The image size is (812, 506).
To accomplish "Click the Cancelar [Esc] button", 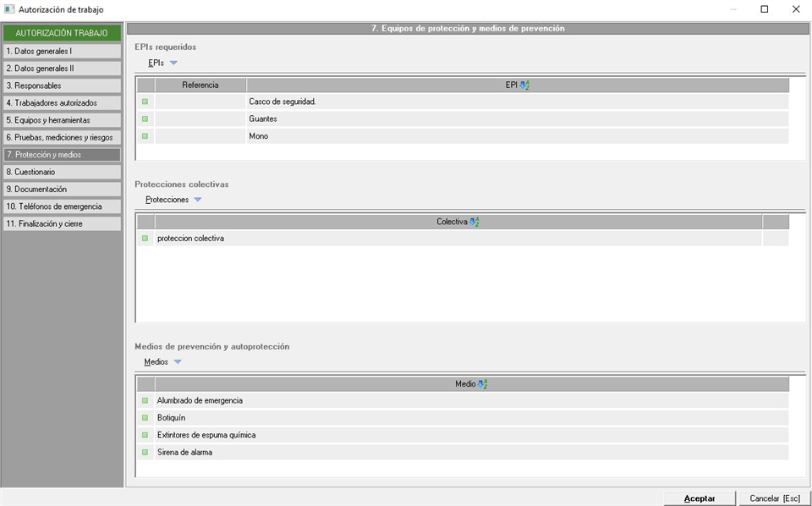I will click(x=775, y=498).
